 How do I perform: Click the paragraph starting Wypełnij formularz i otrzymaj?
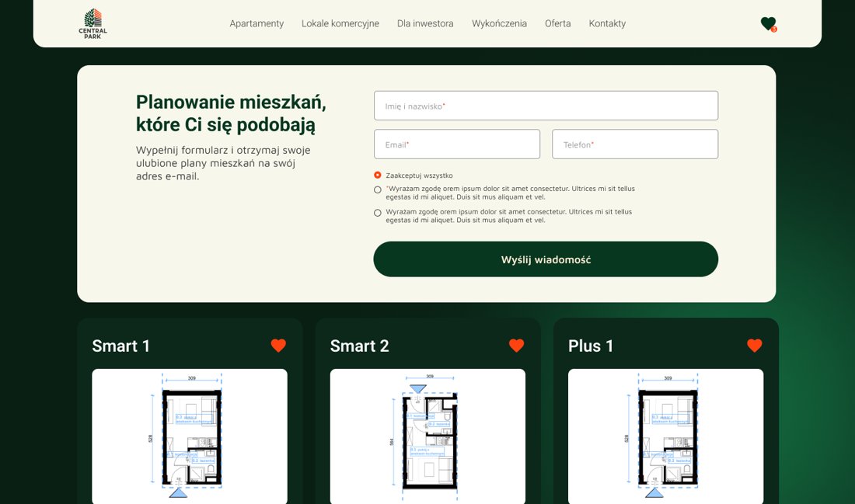[x=223, y=163]
